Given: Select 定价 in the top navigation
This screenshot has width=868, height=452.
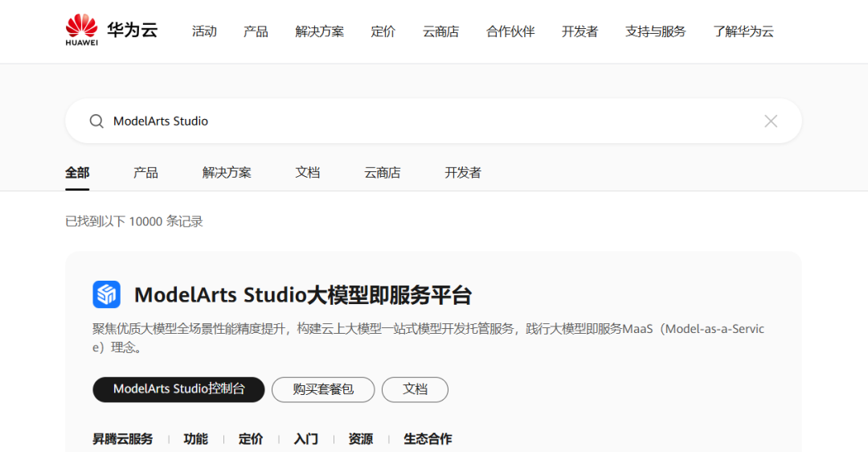Looking at the screenshot, I should (x=383, y=31).
